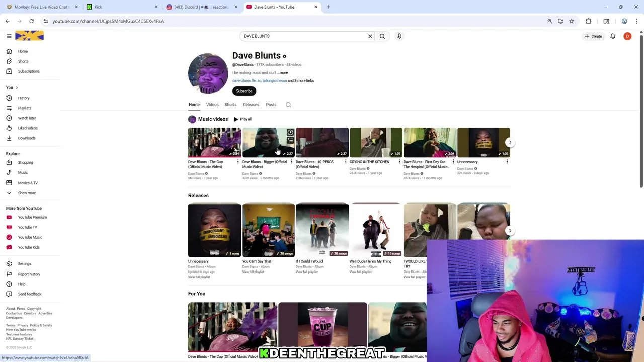Subscribe to Dave Blunts channel

point(244,91)
